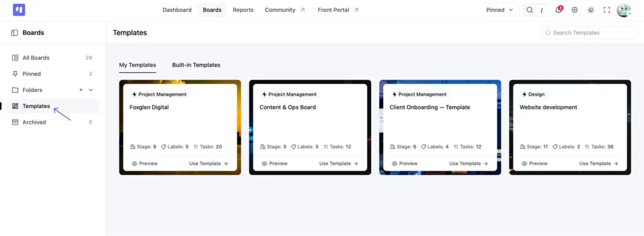Click the purple app logo icon
644x236 pixels.
point(19,10)
